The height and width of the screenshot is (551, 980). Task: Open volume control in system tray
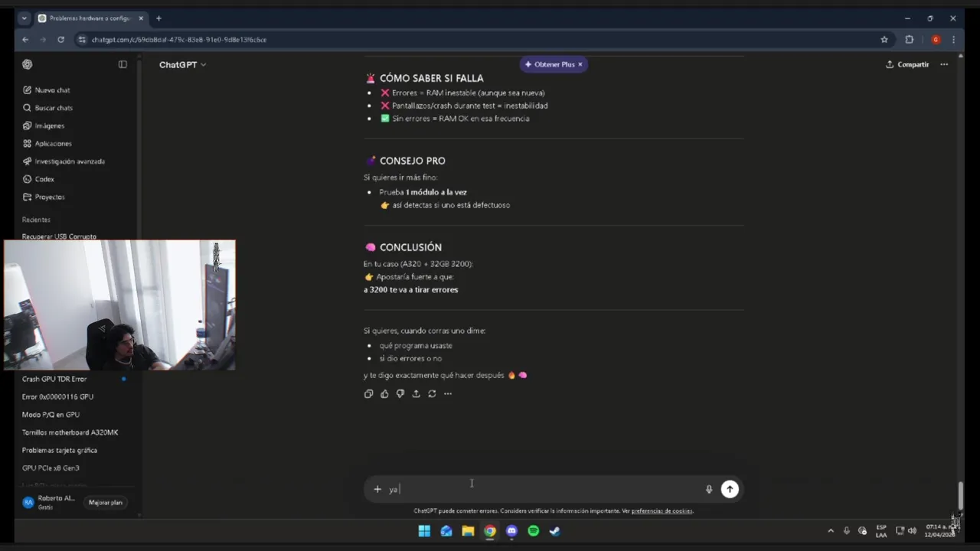(x=912, y=531)
